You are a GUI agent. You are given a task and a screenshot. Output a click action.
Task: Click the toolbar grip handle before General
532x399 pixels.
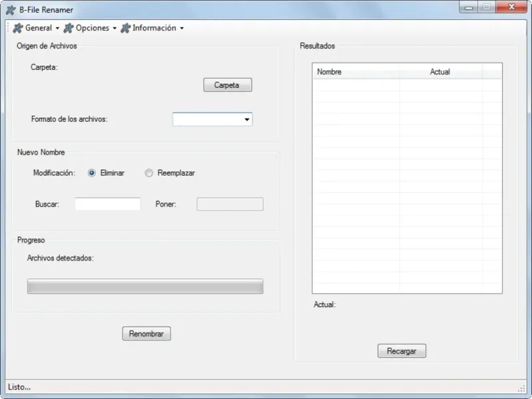pyautogui.click(x=8, y=28)
